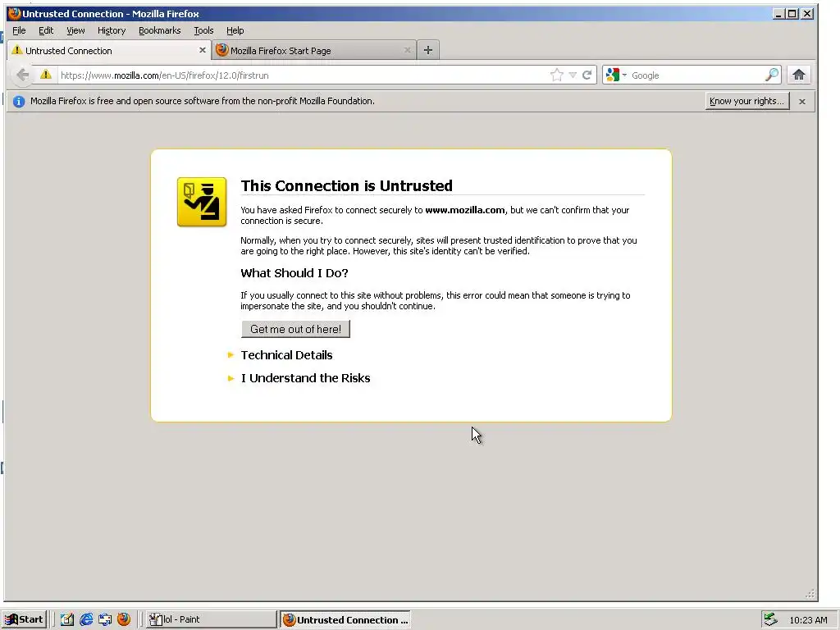The image size is (840, 630).
Task: Click the warning site identity icon in address bar
Action: point(46,75)
